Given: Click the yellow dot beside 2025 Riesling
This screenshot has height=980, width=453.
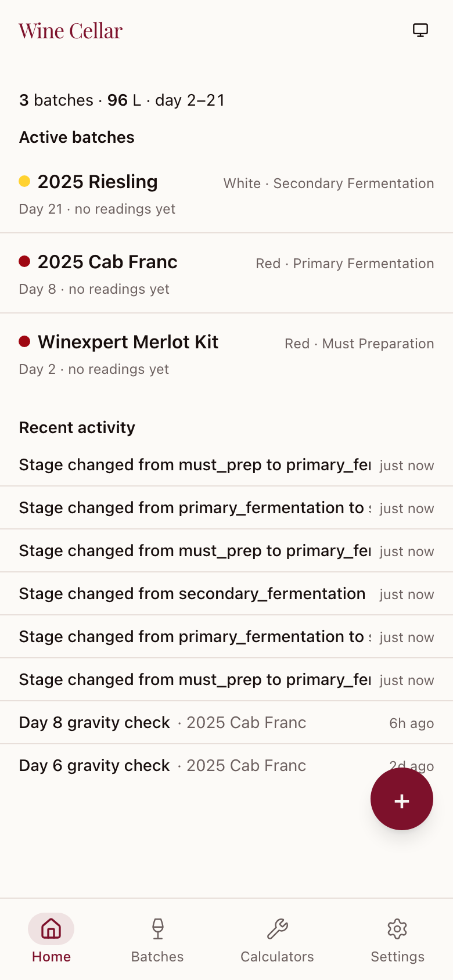Looking at the screenshot, I should (24, 181).
